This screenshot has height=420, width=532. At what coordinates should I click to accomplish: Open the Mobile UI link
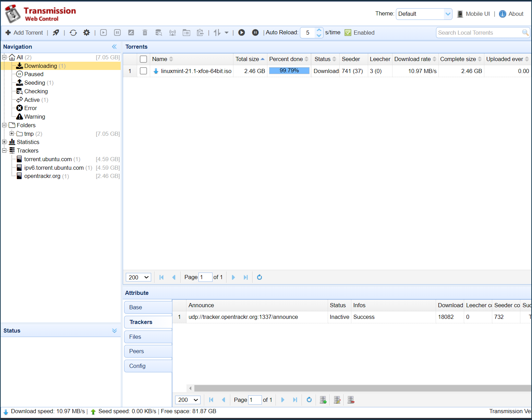point(474,14)
